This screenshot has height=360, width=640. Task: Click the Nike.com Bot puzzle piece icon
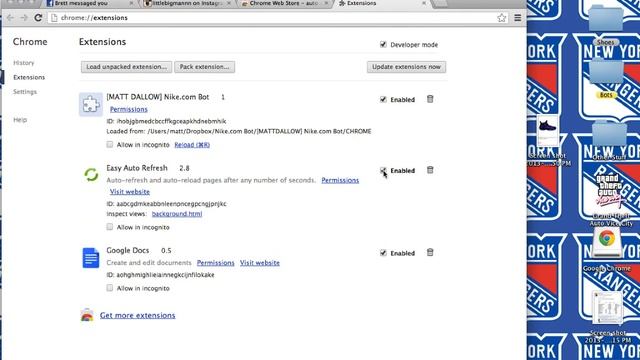(x=91, y=104)
